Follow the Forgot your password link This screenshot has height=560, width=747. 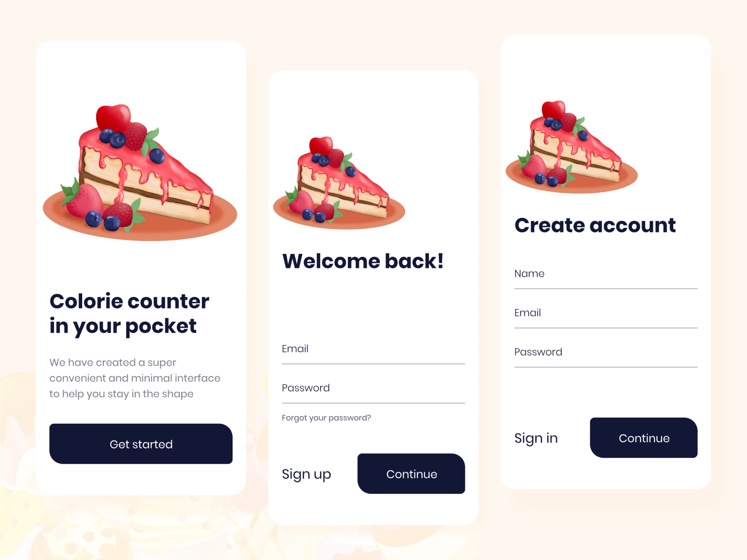(x=326, y=418)
